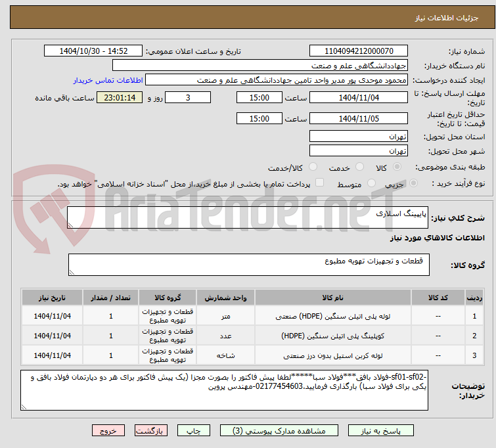This screenshot has width=496, height=448.
Task: Open the buyer contact information link
Action: pos(108,80)
